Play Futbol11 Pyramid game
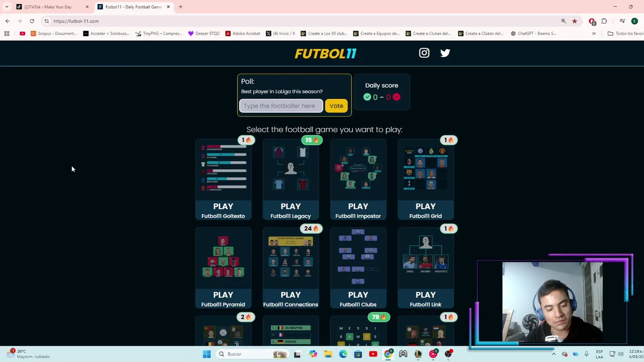Image resolution: width=644 pixels, height=362 pixels. (x=223, y=299)
